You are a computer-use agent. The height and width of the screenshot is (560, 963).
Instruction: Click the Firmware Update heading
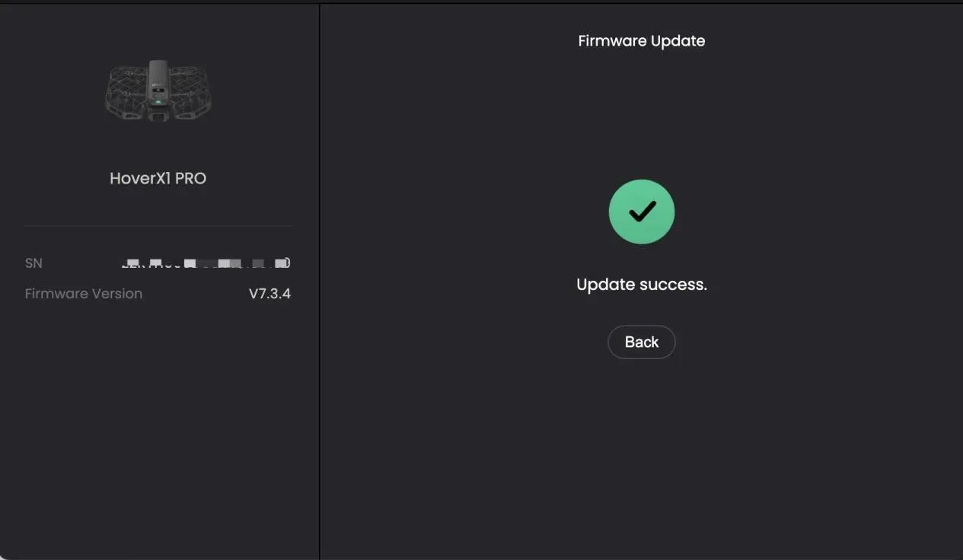click(642, 41)
